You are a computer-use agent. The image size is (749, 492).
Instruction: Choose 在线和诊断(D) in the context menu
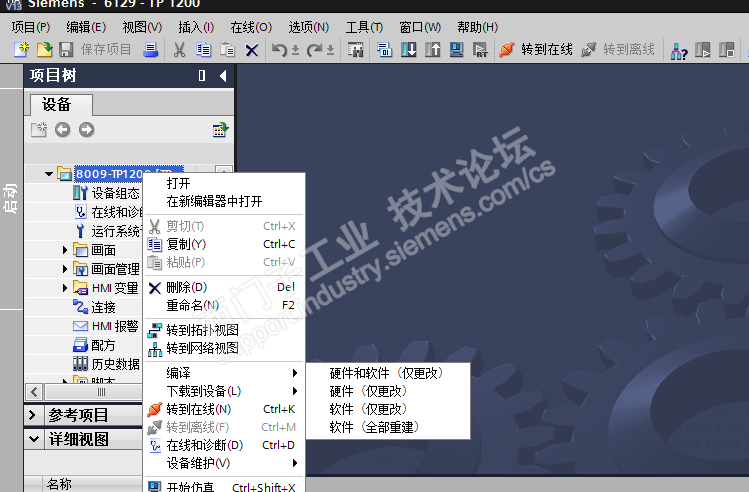point(224,445)
